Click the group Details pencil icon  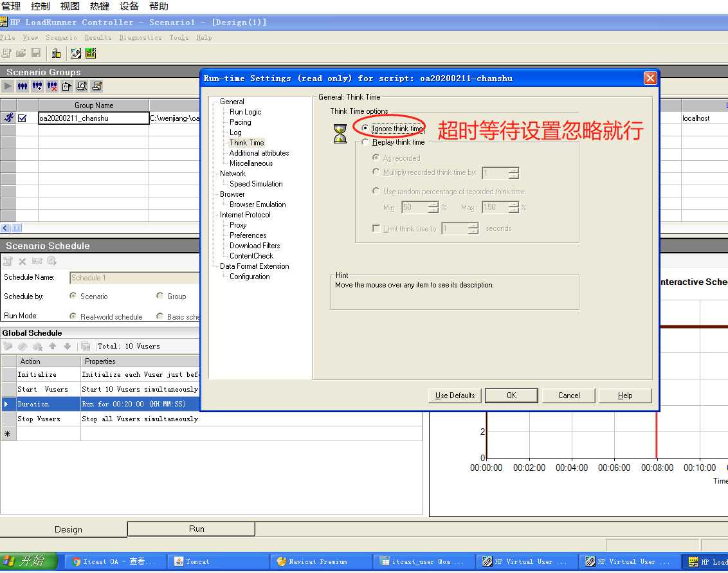point(96,86)
